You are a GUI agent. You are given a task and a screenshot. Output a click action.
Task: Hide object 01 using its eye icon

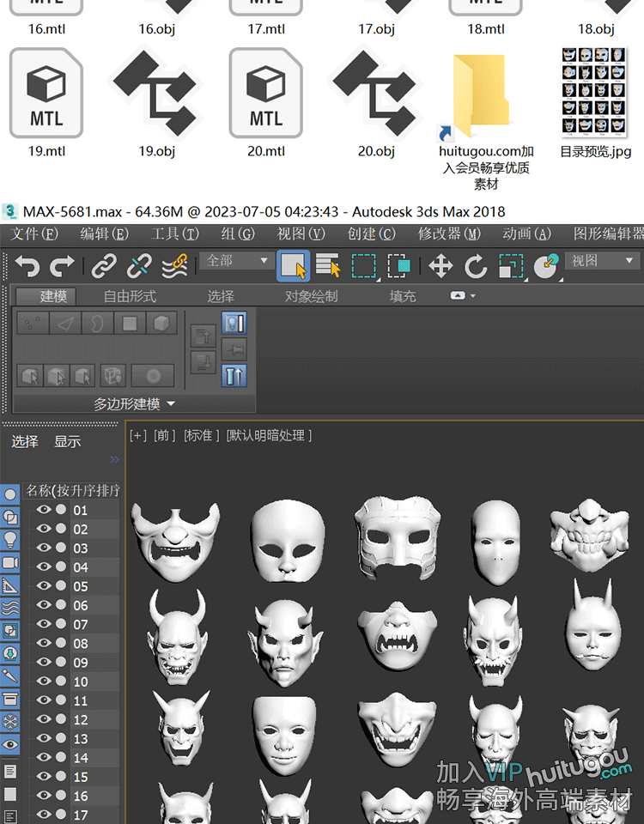click(43, 510)
